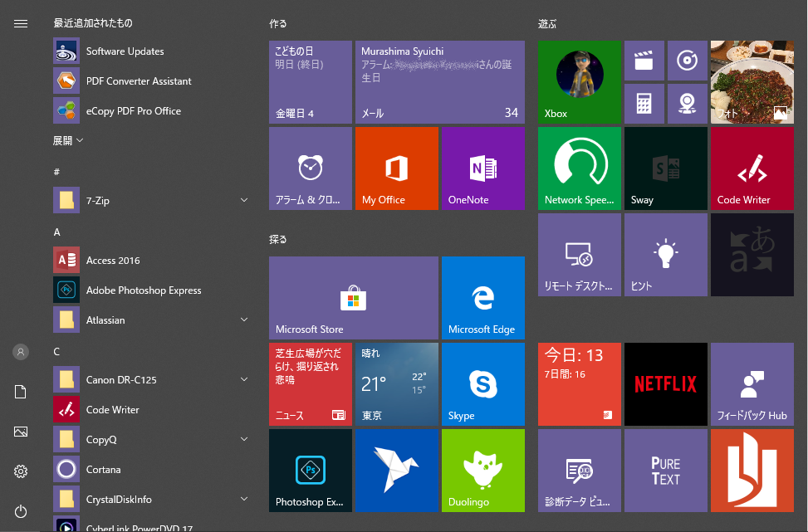
Task: Expand the Atlassian folder chevron
Action: 244,320
